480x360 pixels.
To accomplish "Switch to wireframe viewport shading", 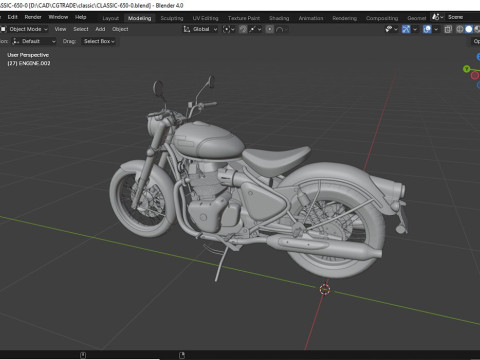I will click(x=460, y=29).
